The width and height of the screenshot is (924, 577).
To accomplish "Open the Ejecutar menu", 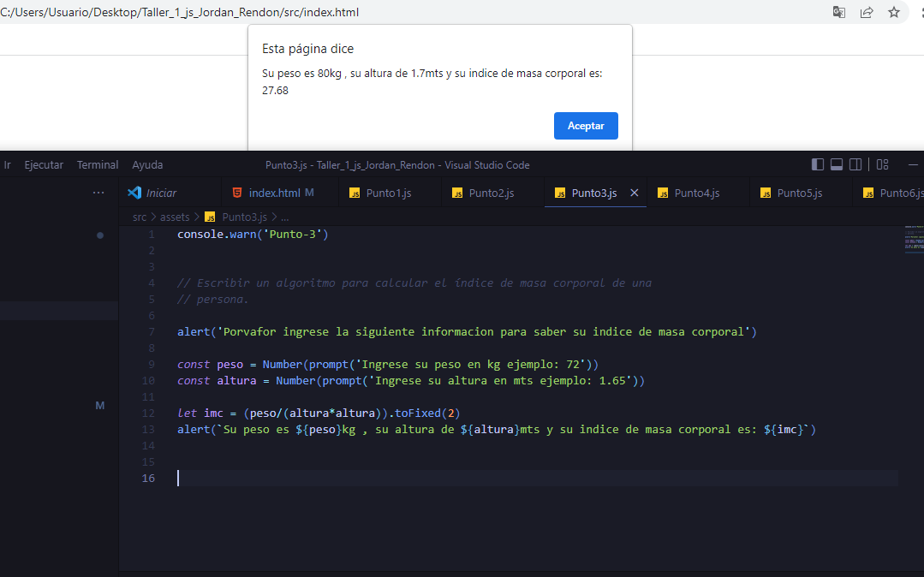I will (x=44, y=164).
